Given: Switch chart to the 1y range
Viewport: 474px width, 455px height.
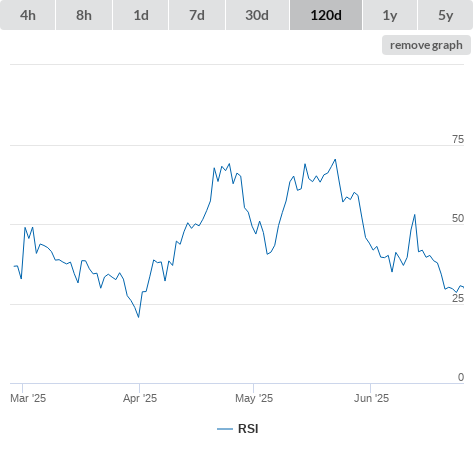Looking at the screenshot, I should click(390, 15).
